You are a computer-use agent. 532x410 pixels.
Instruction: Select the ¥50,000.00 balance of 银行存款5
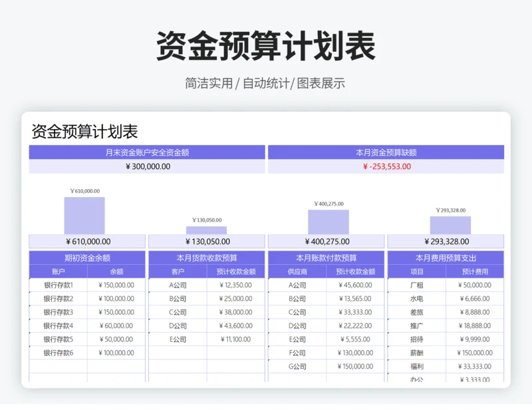(x=116, y=339)
